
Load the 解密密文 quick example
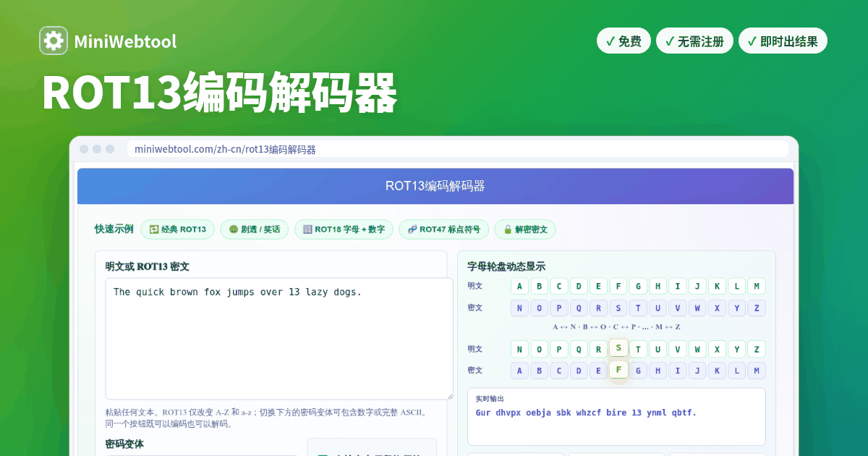(525, 229)
